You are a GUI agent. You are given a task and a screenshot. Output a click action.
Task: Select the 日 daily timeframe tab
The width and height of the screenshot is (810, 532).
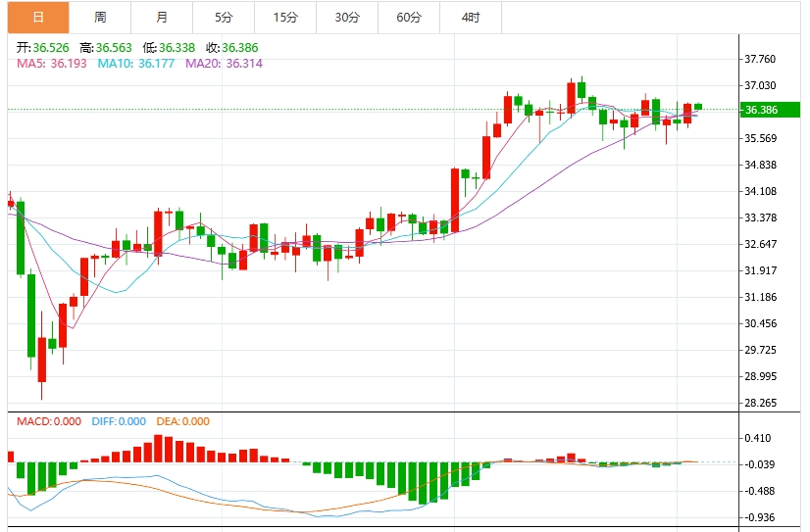[x=38, y=18]
